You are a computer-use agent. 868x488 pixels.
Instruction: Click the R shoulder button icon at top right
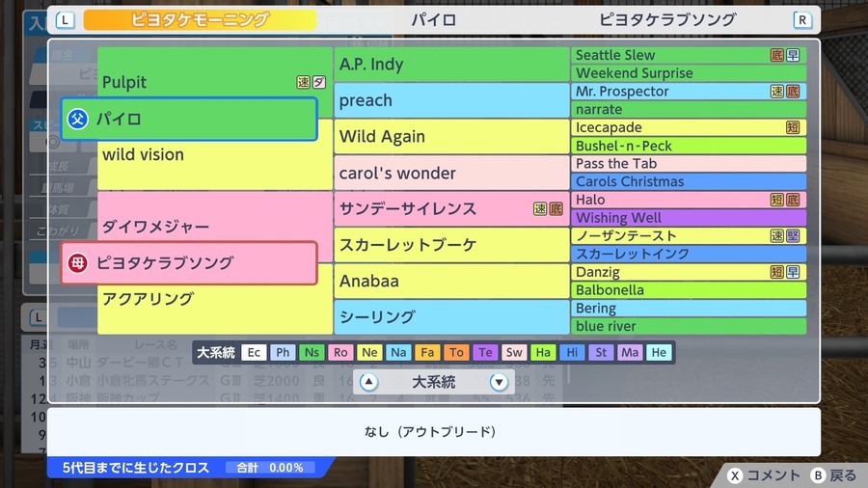(802, 20)
